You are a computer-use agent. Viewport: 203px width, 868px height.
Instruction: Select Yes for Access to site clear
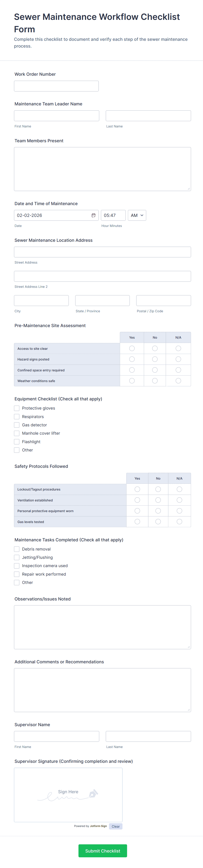tap(132, 348)
